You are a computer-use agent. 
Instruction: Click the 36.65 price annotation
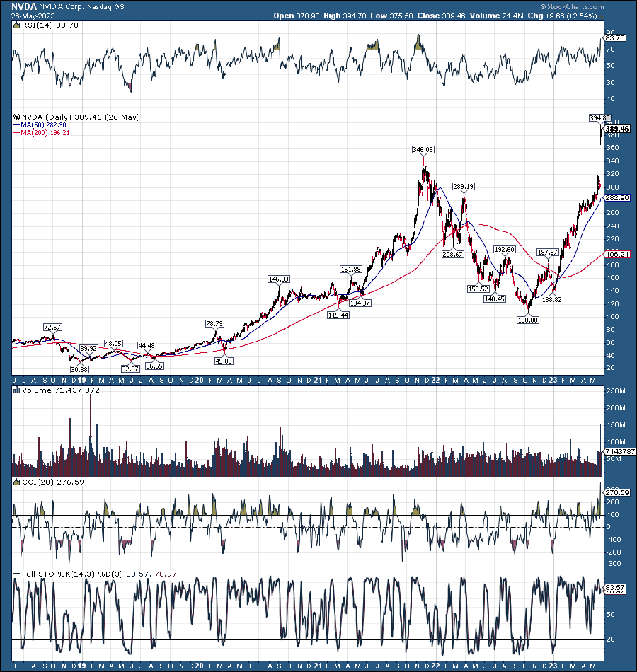click(x=154, y=366)
